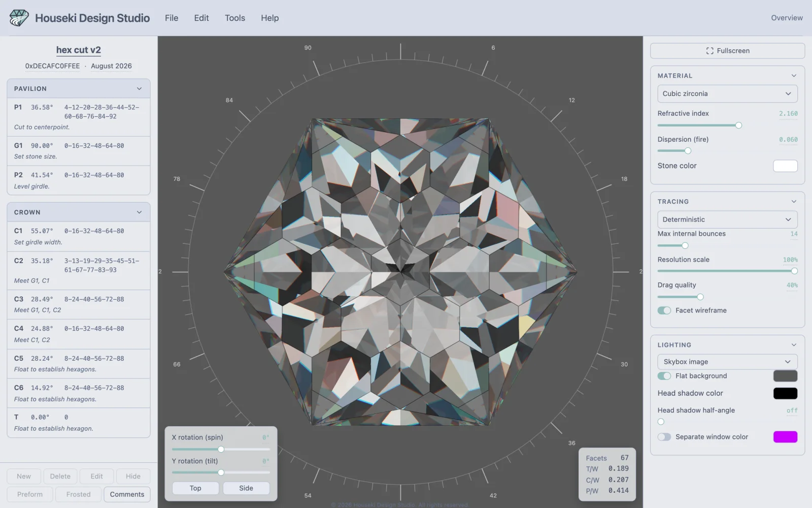The height and width of the screenshot is (508, 812).
Task: Adjust the Drag quality slider
Action: [x=700, y=297]
